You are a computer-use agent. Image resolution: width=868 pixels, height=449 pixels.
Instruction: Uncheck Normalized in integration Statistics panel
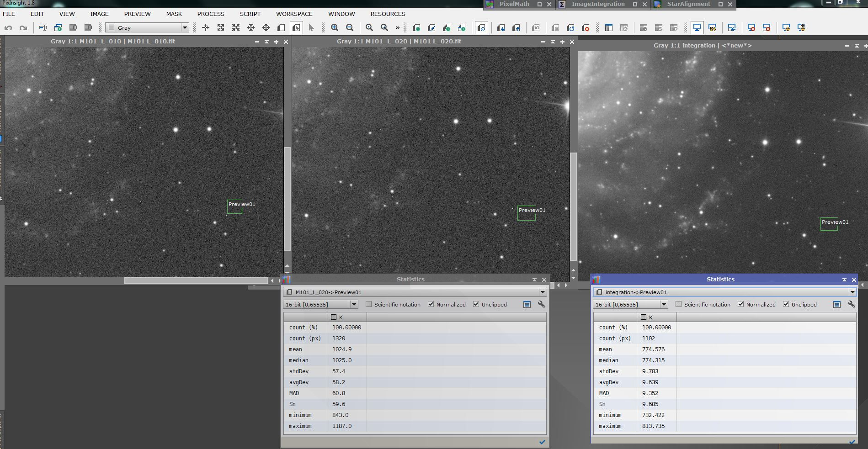(x=740, y=304)
